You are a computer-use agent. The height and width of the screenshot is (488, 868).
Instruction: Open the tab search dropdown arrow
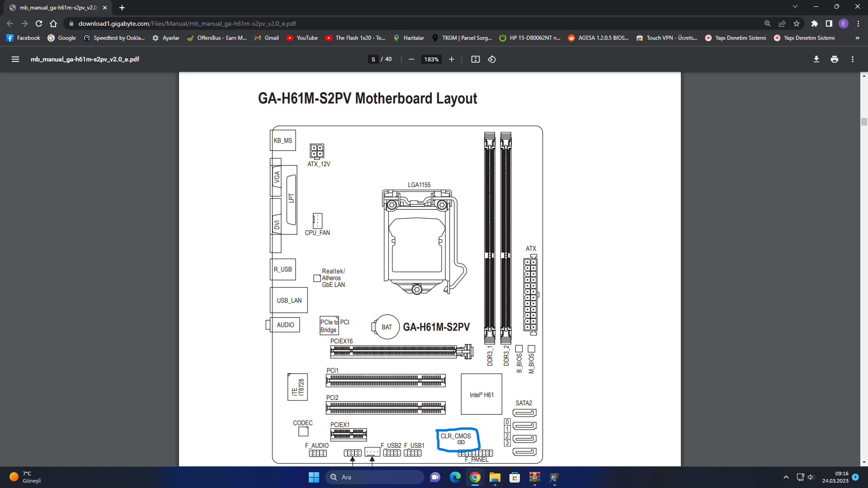(795, 7)
